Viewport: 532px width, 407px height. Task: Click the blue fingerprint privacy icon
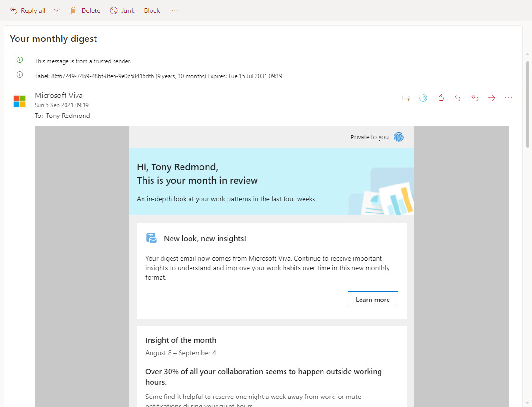pyautogui.click(x=399, y=137)
